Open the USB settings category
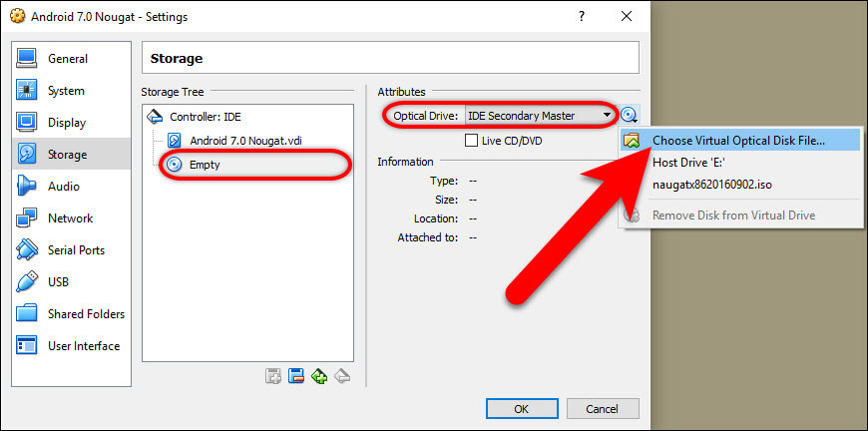This screenshot has width=868, height=431. pyautogui.click(x=71, y=282)
